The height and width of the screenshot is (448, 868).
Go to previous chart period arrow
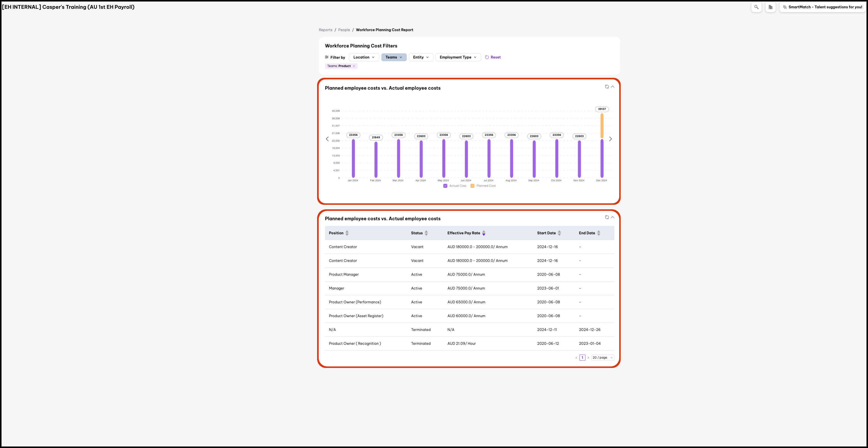pyautogui.click(x=327, y=139)
